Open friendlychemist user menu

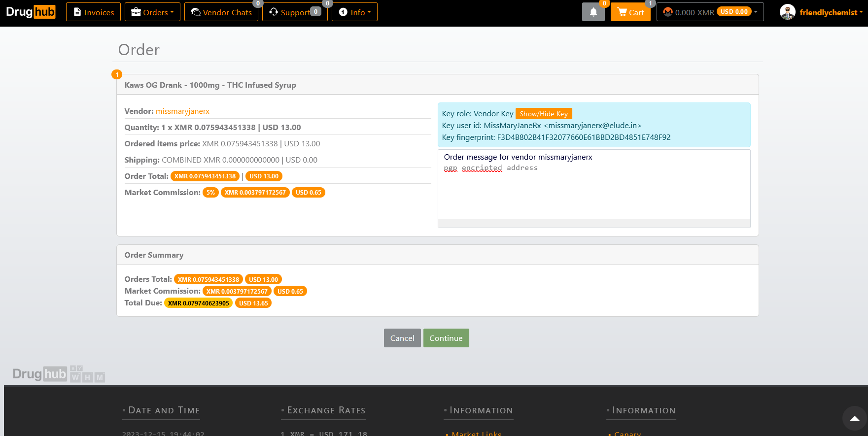pos(831,12)
